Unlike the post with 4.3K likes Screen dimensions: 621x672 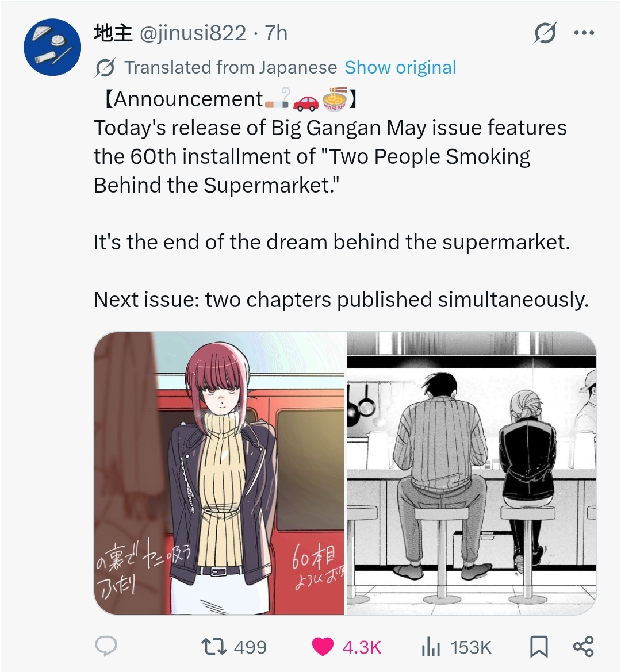pyautogui.click(x=323, y=647)
